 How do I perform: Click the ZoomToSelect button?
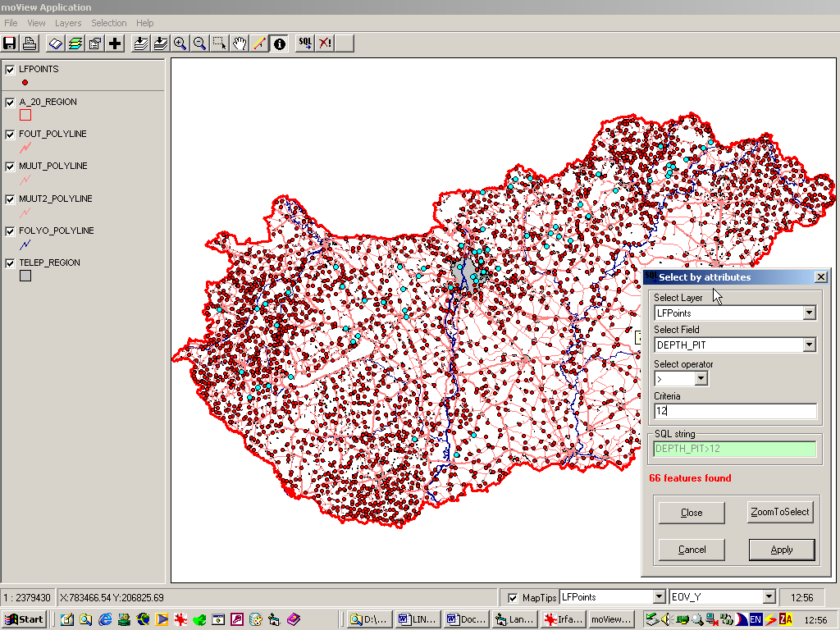click(780, 512)
